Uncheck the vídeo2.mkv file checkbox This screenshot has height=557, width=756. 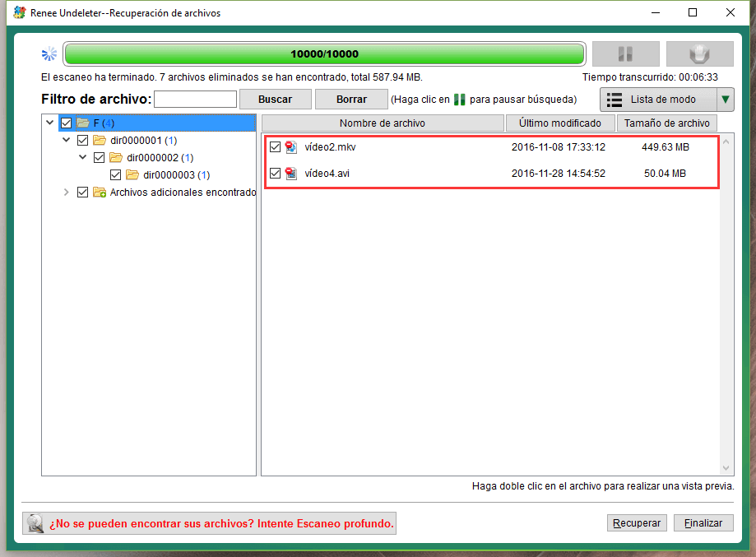click(275, 147)
